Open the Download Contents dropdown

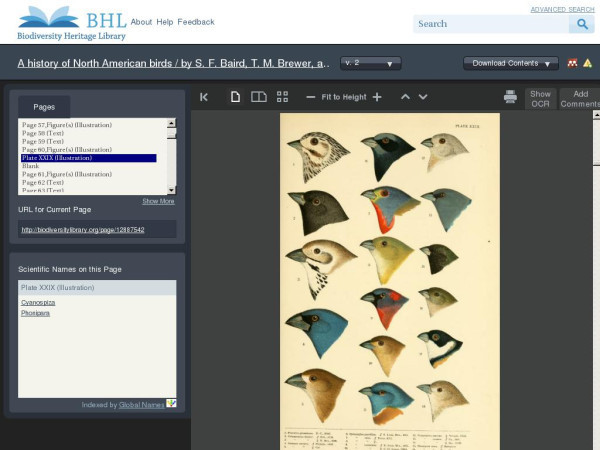[510, 64]
